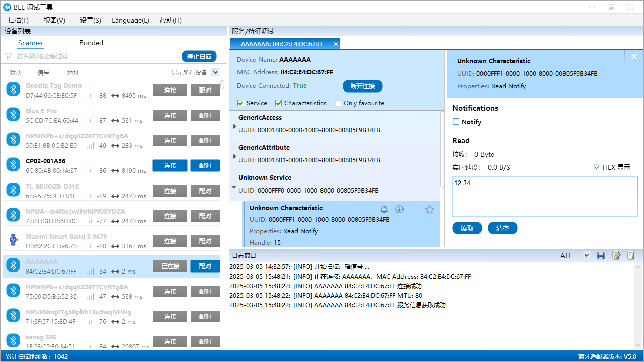The image size is (644, 362).
Task: Toggle notifications via the bell icon
Action: [384, 209]
